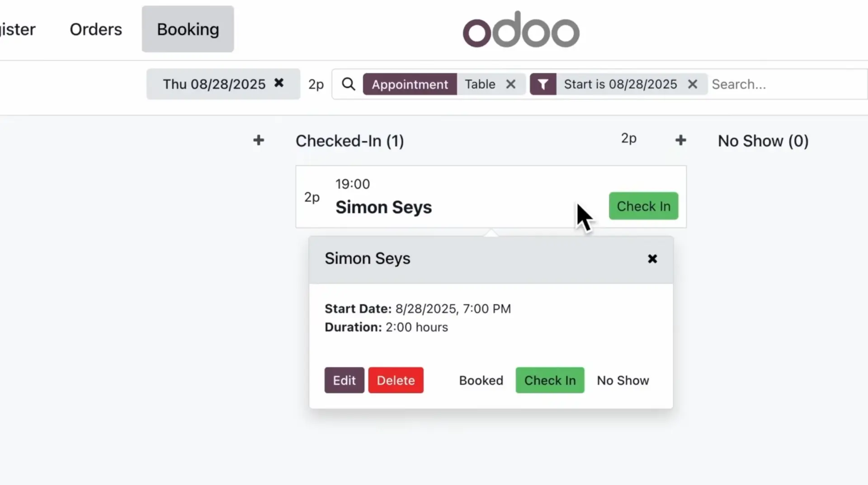
Task: Mark Simon Seys as No Show
Action: tap(623, 380)
